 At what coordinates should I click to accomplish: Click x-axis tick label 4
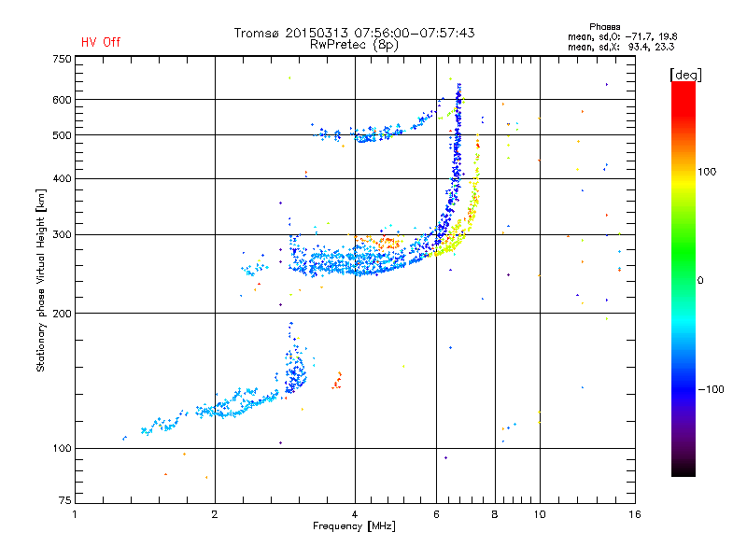click(x=355, y=514)
